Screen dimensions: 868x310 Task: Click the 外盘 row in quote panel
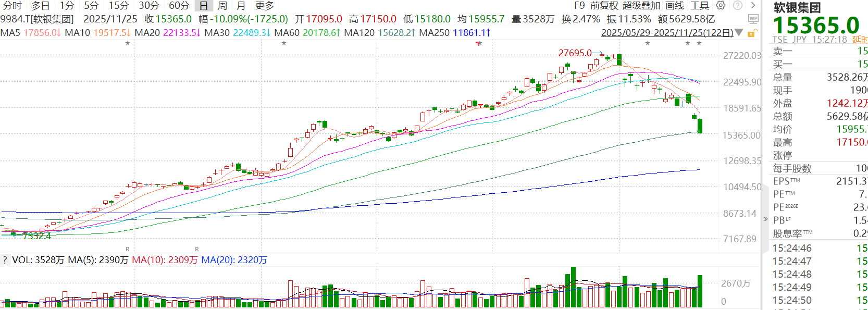click(820, 103)
